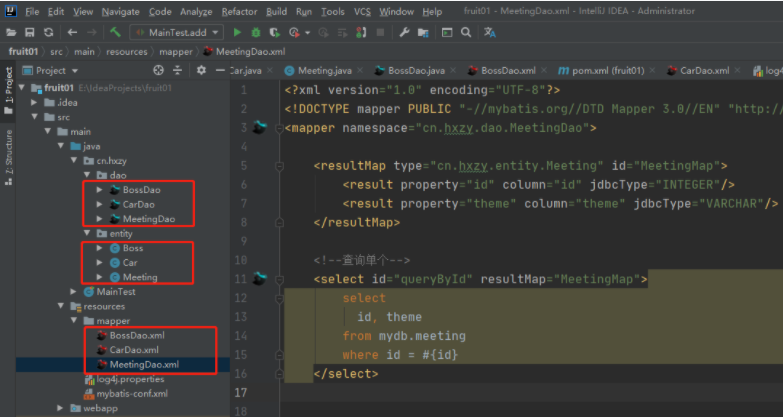
Task: Open Project Structure icon
Action: 423,32
